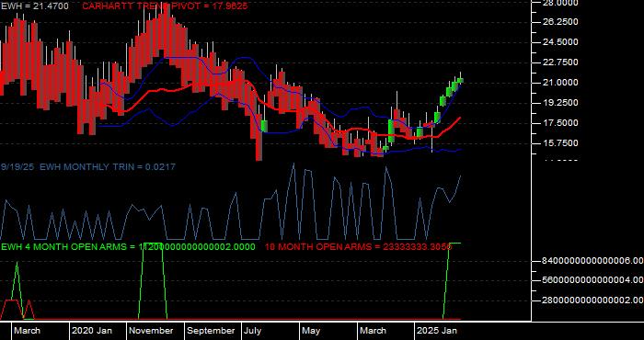Screen dimensions: 644x340
Task: Click the EWH MONTHLY TRIN = 0.0217 label
Action: coord(108,167)
